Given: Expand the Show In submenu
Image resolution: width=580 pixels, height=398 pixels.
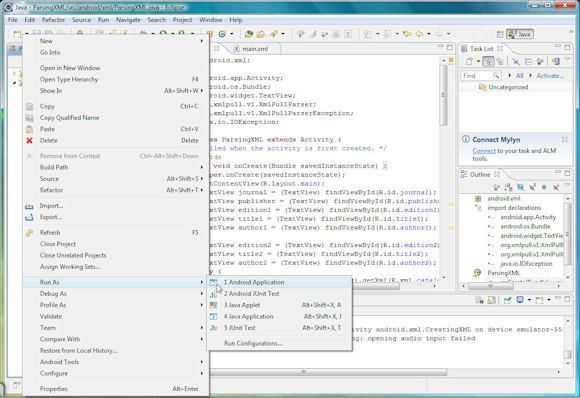Looking at the screenshot, I should point(202,91).
